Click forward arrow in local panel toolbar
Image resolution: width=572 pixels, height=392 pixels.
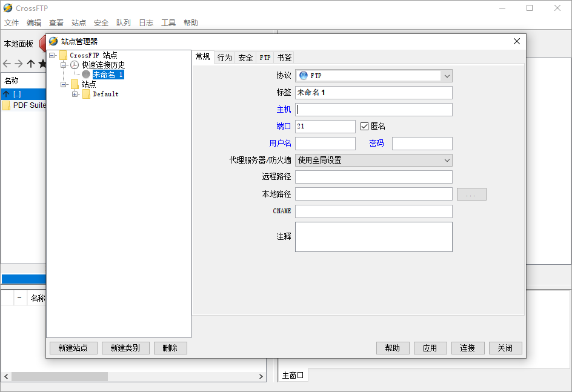pyautogui.click(x=19, y=64)
